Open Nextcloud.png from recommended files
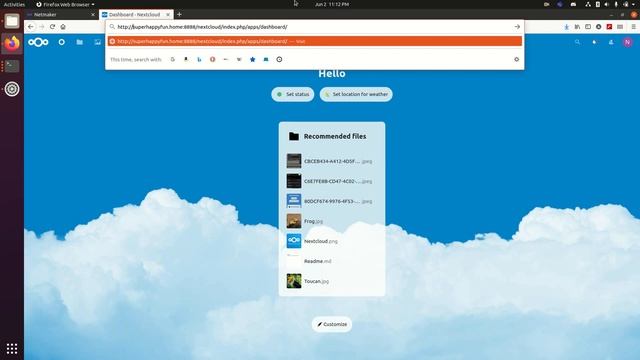The image size is (640, 360). [x=331, y=241]
